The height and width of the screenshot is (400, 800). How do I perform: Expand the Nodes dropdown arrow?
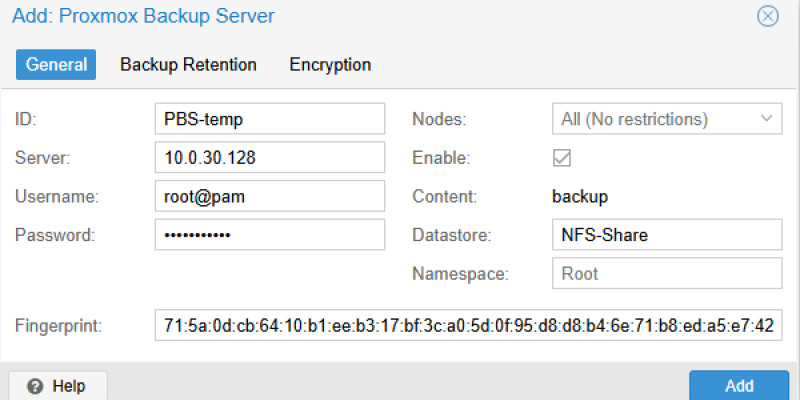click(x=766, y=119)
